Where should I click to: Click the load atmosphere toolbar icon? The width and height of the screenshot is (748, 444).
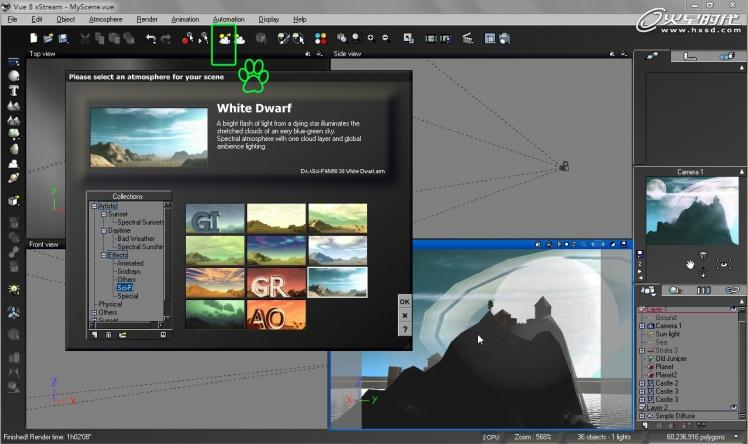pyautogui.click(x=224, y=38)
